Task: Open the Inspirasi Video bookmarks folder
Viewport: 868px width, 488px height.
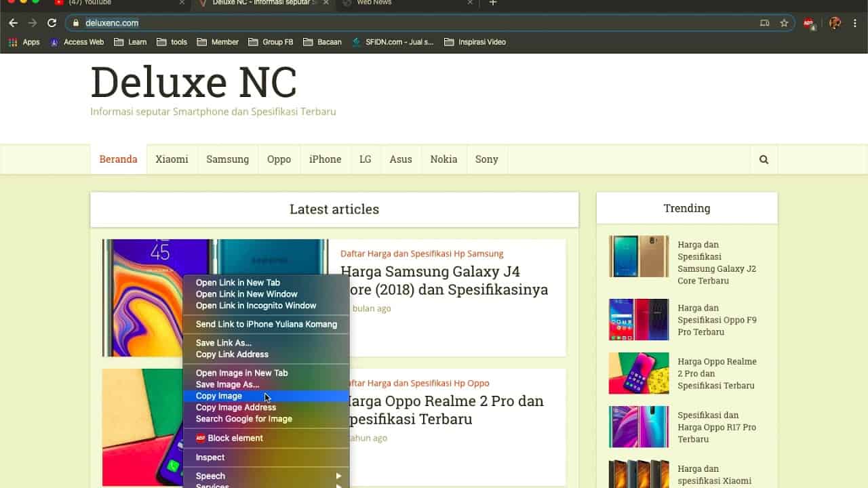Action: (475, 42)
